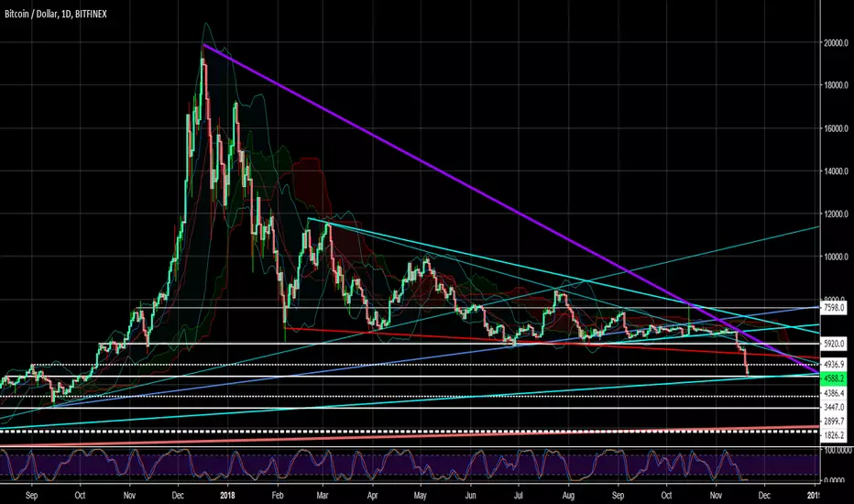854x504 pixels.
Task: Click the Dec label right of second Nov
Action: click(764, 495)
